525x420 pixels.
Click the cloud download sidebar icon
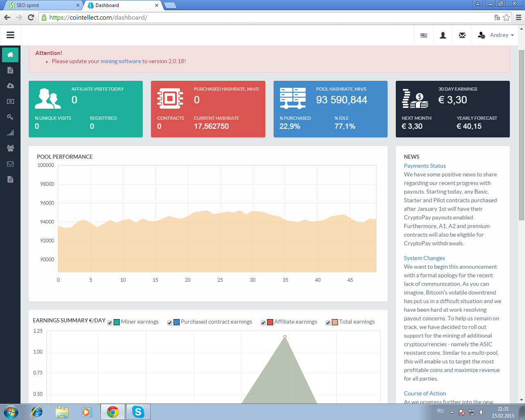click(x=10, y=86)
